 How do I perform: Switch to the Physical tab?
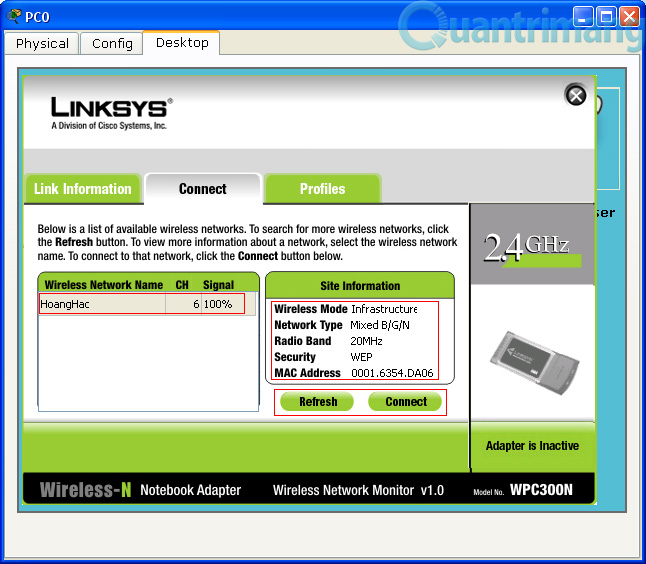click(x=42, y=43)
